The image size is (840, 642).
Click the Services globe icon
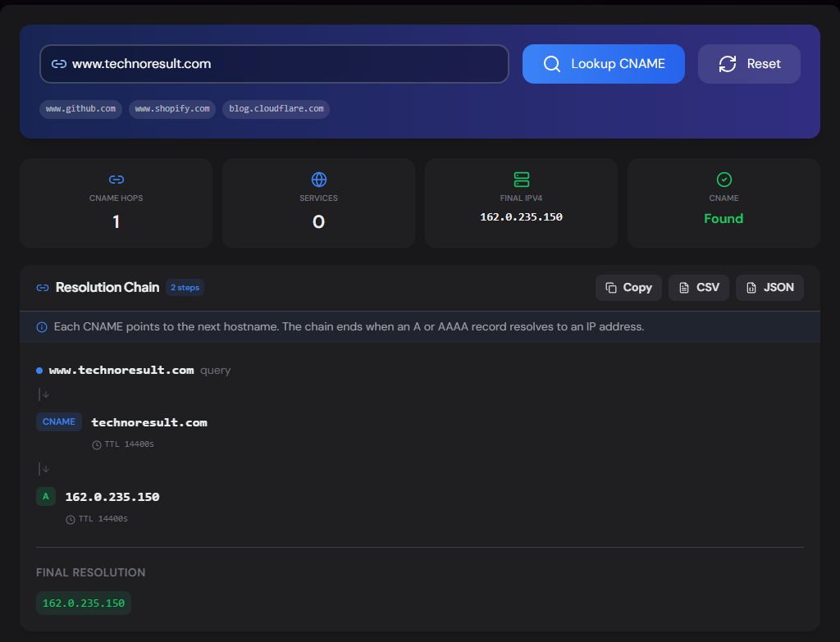319,180
